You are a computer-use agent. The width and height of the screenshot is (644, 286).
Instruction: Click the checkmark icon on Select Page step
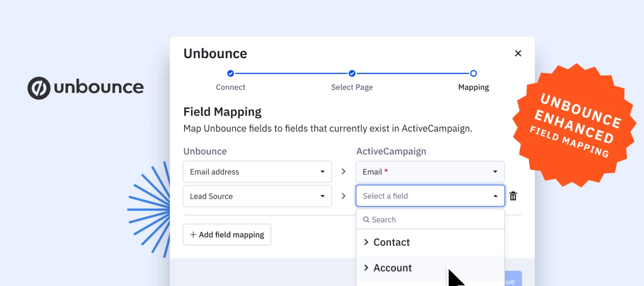[352, 73]
